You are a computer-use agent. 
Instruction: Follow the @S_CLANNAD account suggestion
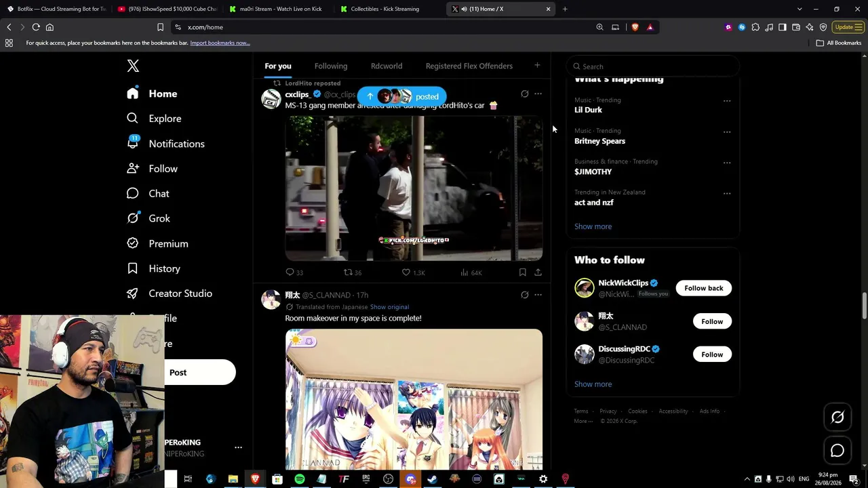coord(712,321)
